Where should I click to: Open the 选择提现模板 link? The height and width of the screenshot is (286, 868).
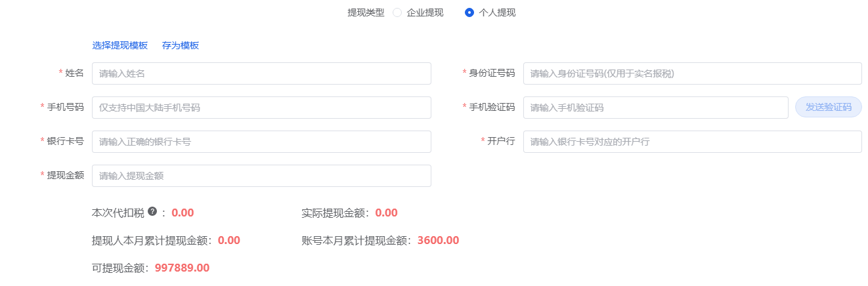point(120,45)
